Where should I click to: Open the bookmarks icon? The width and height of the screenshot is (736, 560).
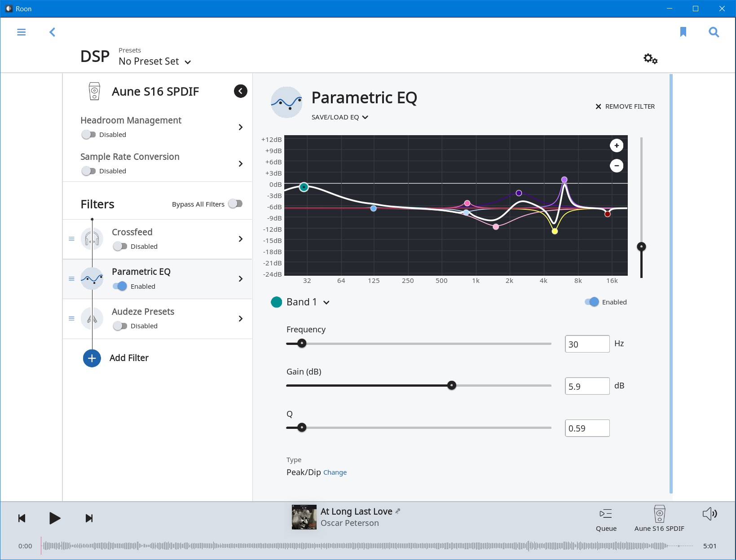pyautogui.click(x=683, y=32)
